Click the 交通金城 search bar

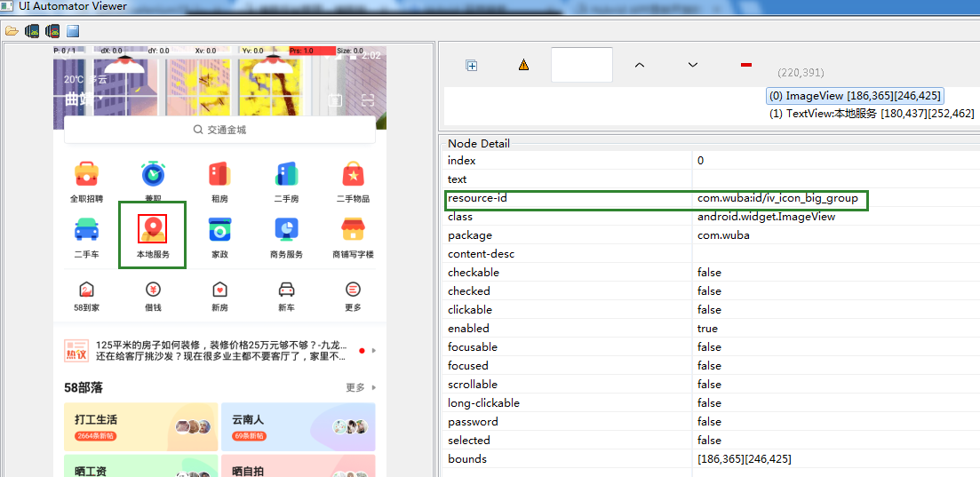(220, 130)
